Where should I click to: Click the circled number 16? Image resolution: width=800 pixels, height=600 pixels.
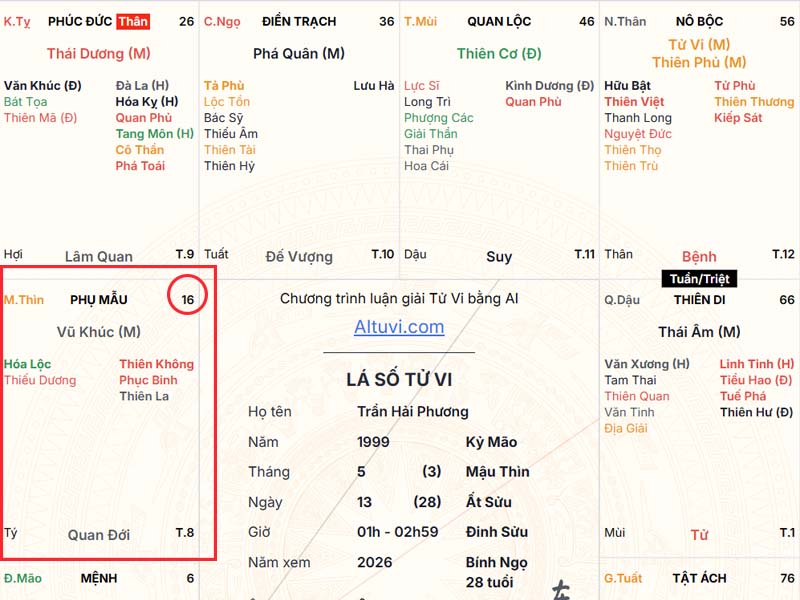188,299
